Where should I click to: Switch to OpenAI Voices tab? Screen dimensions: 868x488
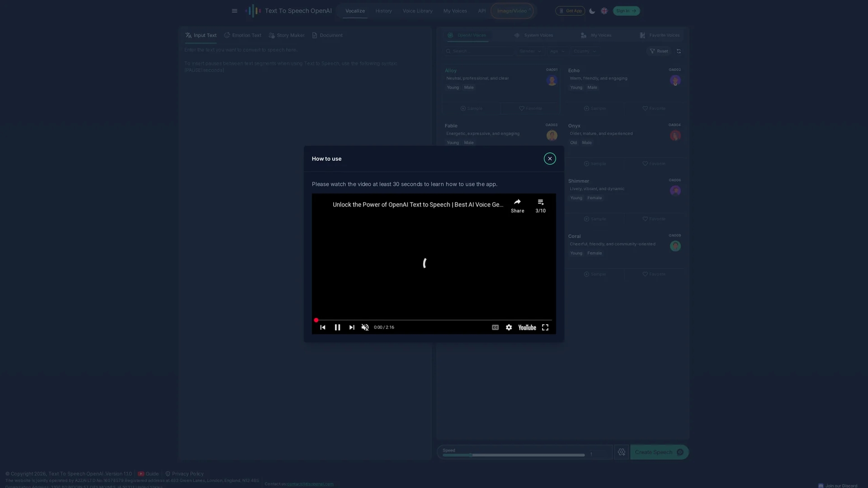467,35
